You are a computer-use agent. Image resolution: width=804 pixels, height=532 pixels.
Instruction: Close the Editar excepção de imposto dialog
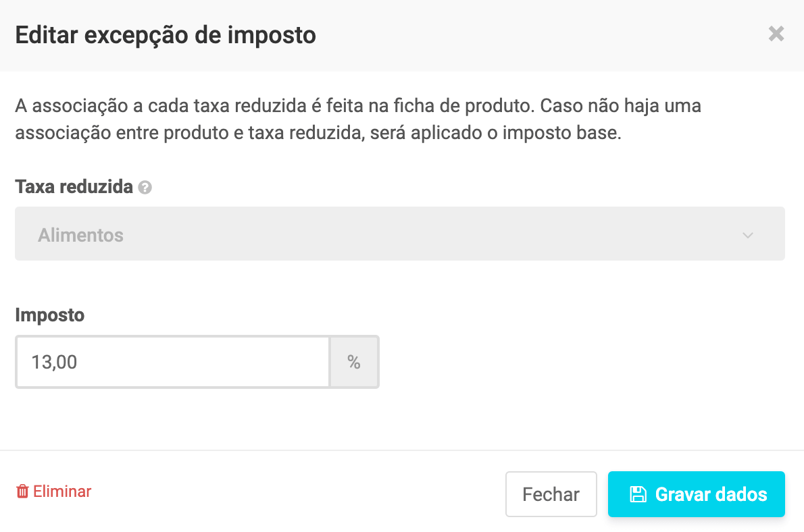coord(776,34)
